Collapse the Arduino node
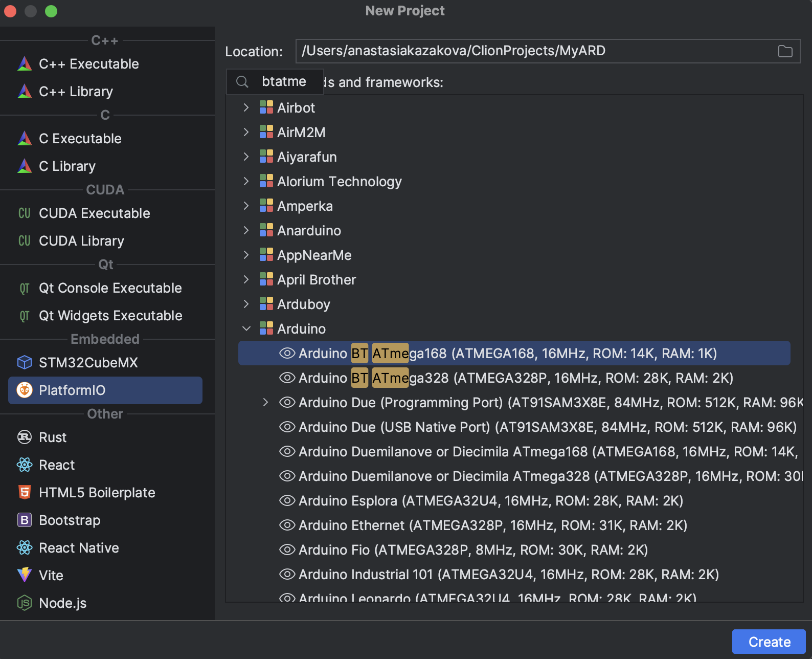 246,328
